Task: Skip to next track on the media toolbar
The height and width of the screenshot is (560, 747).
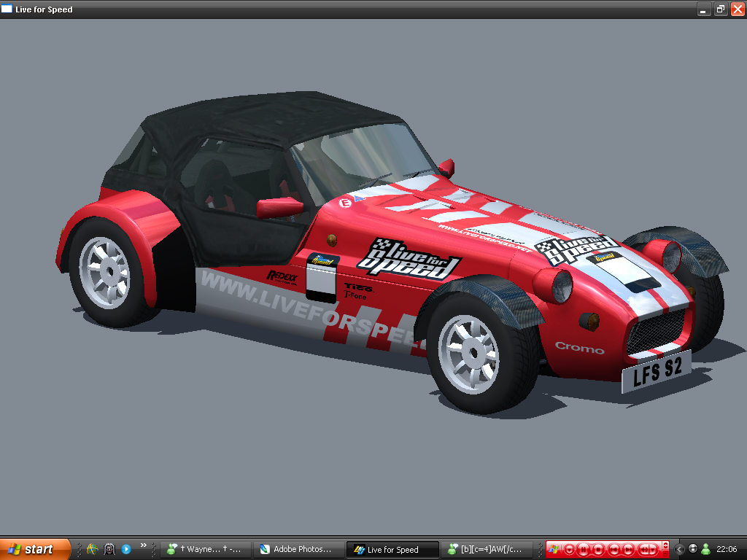Action: point(628,550)
